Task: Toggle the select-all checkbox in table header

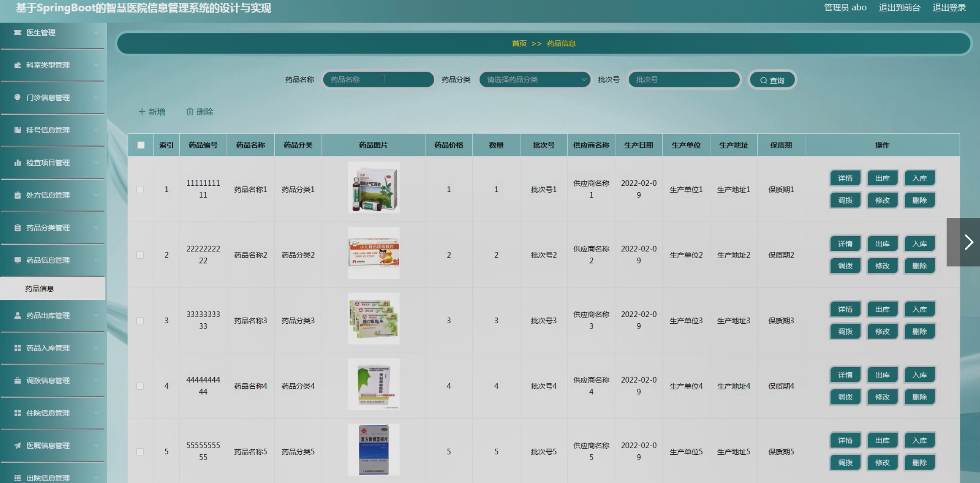Action: coord(141,145)
